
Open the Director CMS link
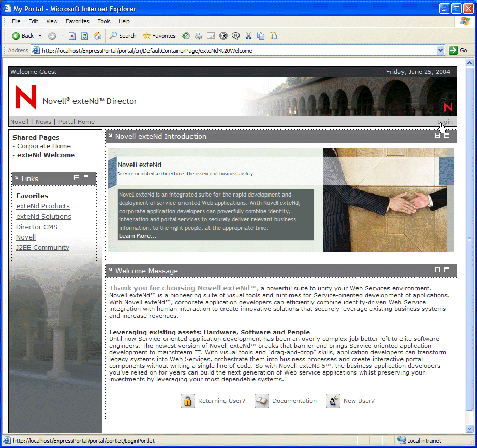[x=37, y=227]
